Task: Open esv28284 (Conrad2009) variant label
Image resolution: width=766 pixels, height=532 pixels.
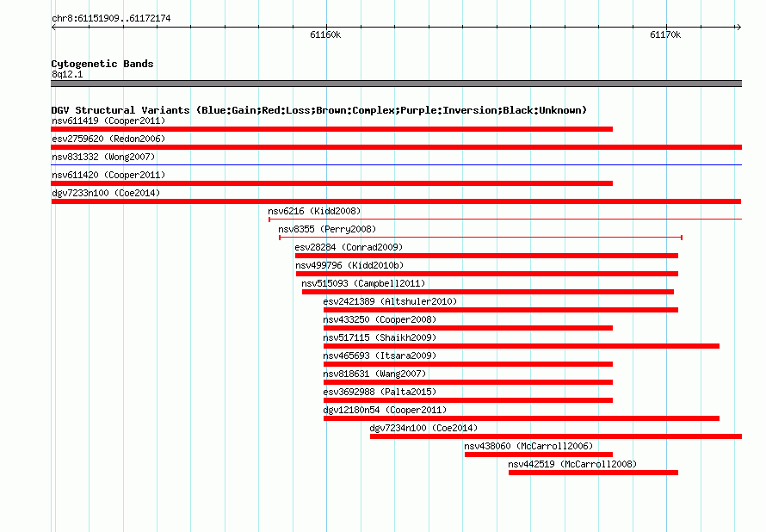Action: click(x=349, y=247)
